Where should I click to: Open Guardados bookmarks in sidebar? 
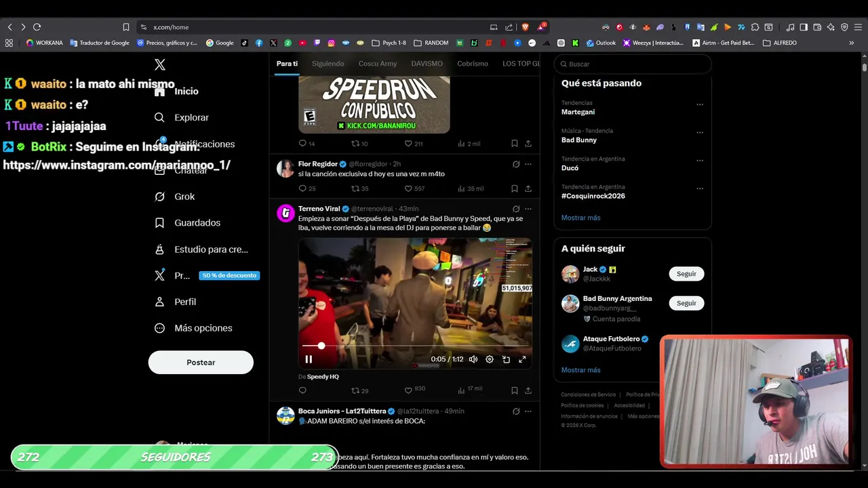click(x=187, y=222)
